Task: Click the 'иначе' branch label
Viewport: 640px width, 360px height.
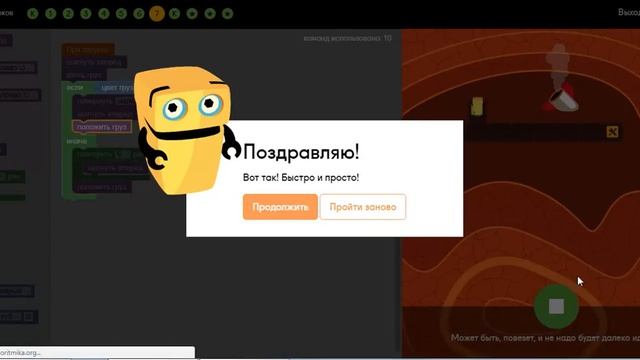Action: [77, 141]
